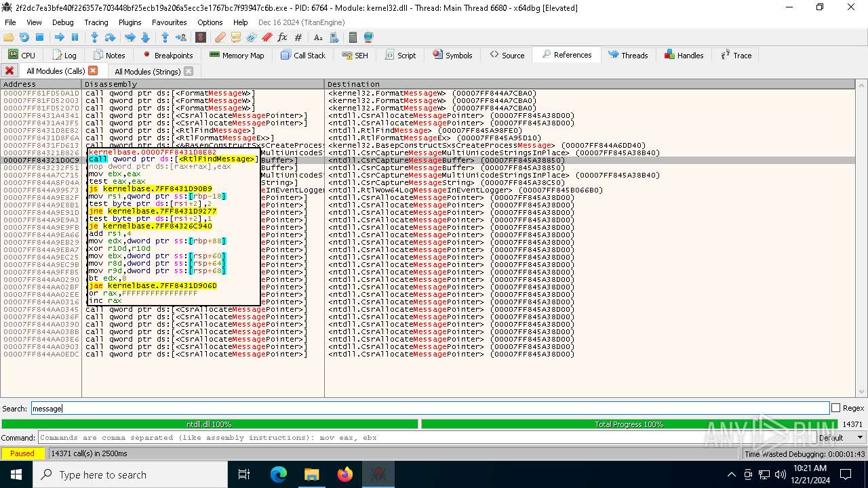
Task: Switch to the Memory Map tab
Action: point(237,55)
